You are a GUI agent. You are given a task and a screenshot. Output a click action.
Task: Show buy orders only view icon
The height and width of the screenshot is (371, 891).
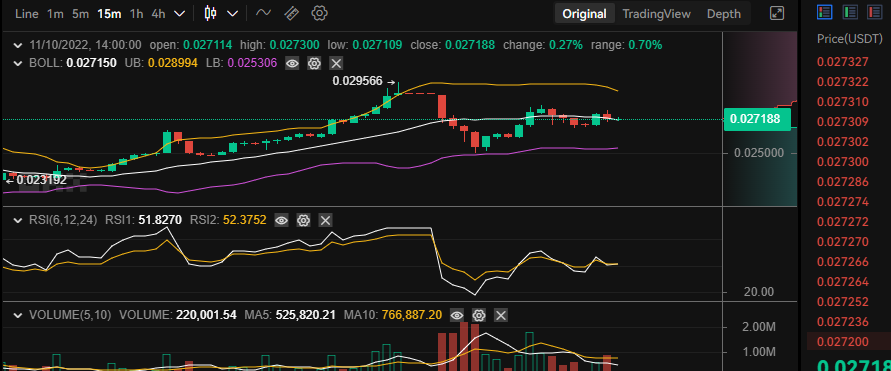coord(850,12)
